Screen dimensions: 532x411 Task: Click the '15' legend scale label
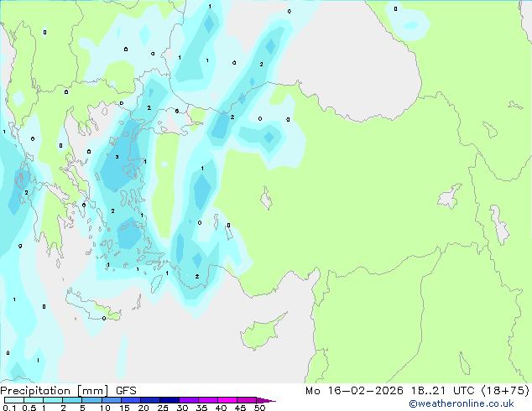[x=124, y=408]
